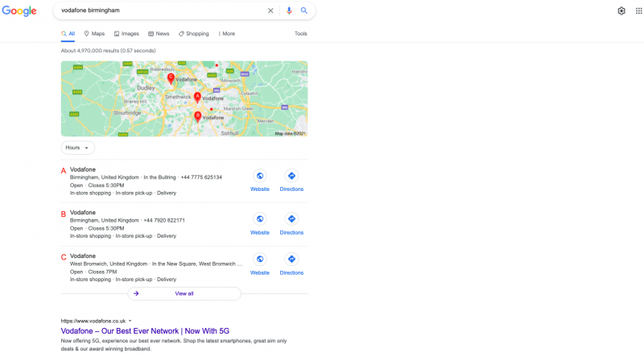This screenshot has width=644, height=353.
Task: Open Vodafone listing C West Bromwich title
Action: pyautogui.click(x=83, y=256)
